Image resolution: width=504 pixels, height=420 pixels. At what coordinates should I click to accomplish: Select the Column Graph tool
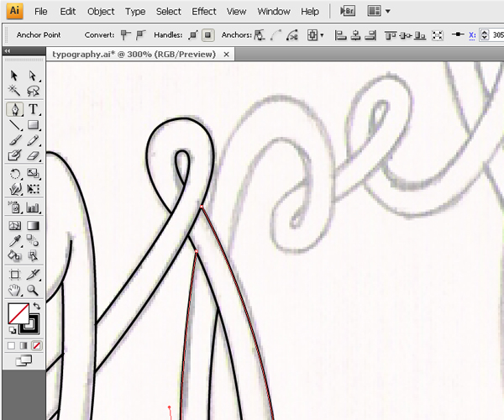coord(33,207)
